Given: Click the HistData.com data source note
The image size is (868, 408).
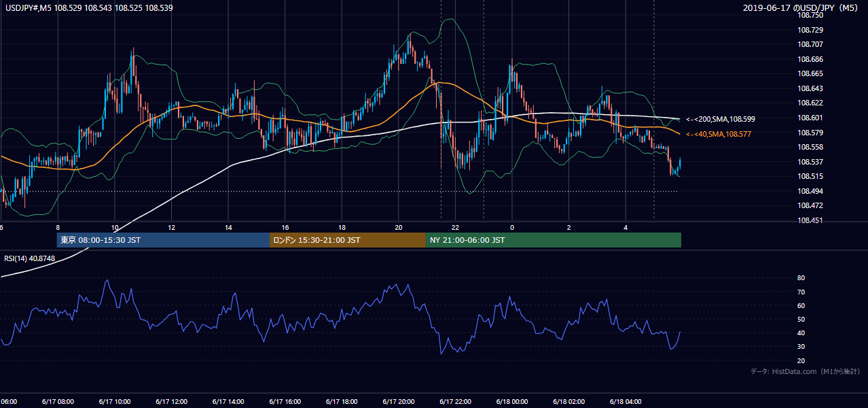Looking at the screenshot, I should point(806,372).
